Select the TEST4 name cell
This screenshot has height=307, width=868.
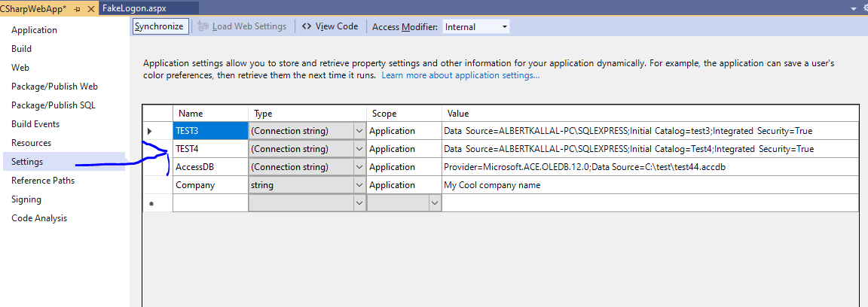(x=210, y=149)
